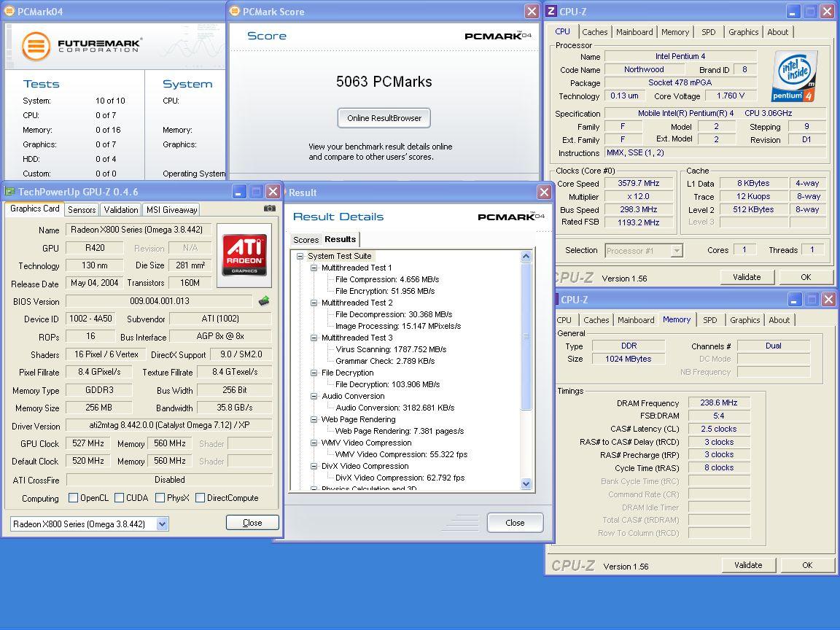Switch to the Scores tab in Result Details
The width and height of the screenshot is (840, 630).
point(306,240)
